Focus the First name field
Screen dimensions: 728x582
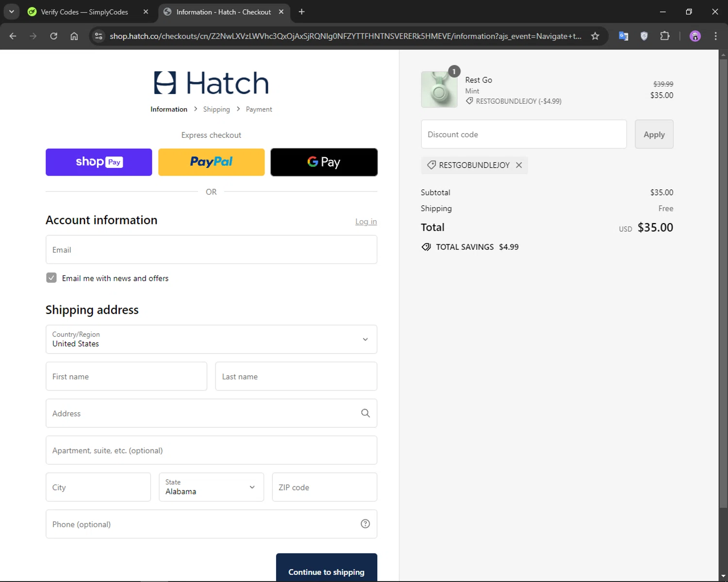126,376
